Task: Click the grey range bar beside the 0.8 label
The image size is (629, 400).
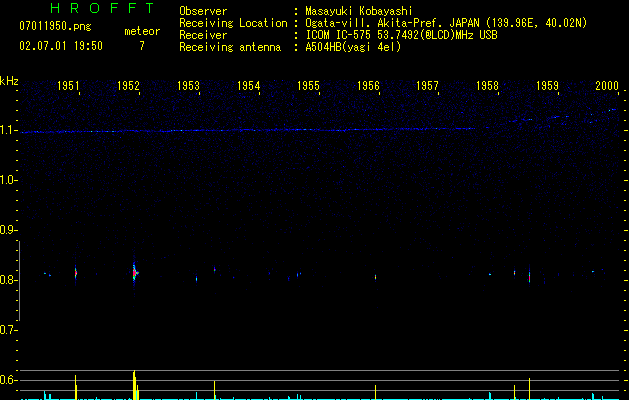Action: pyautogui.click(x=19, y=281)
